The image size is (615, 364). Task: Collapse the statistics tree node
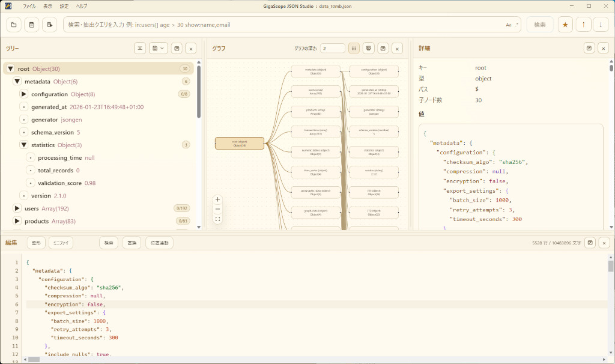24,145
